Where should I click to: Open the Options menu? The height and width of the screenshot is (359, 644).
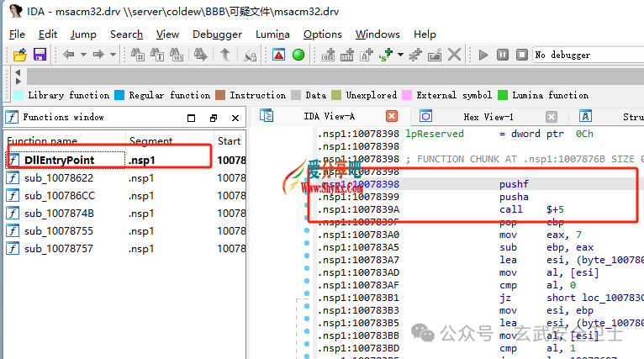tap(323, 34)
